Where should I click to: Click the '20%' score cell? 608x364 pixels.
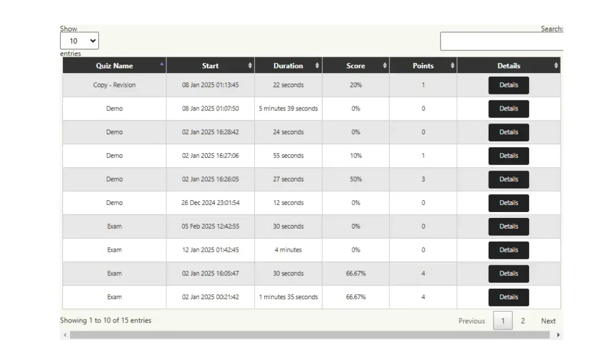pyautogui.click(x=356, y=85)
